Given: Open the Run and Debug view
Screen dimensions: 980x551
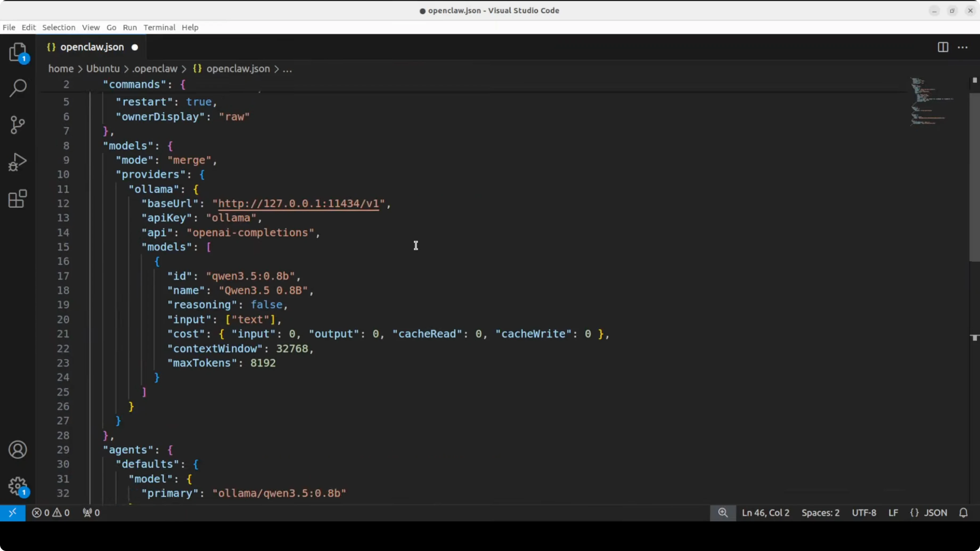Looking at the screenshot, I should pyautogui.click(x=18, y=162).
